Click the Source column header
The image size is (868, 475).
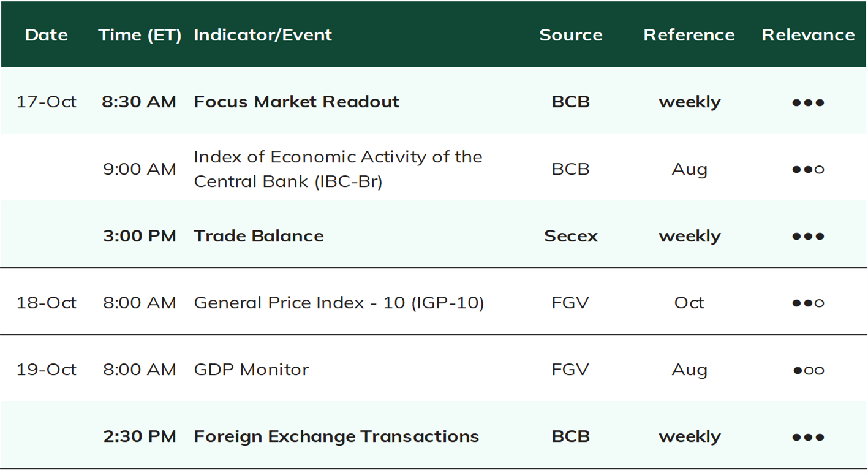coord(571,35)
